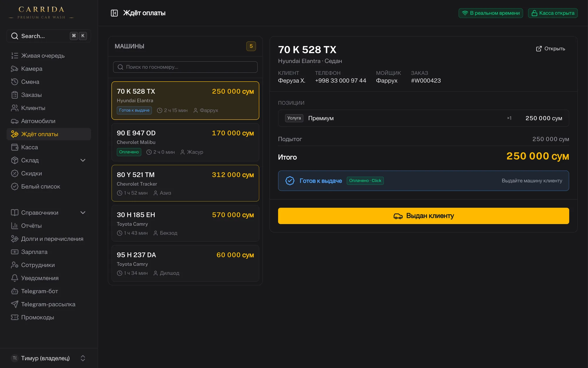Select Ждёт оплаты menu item
588x368 pixels.
tap(49, 134)
